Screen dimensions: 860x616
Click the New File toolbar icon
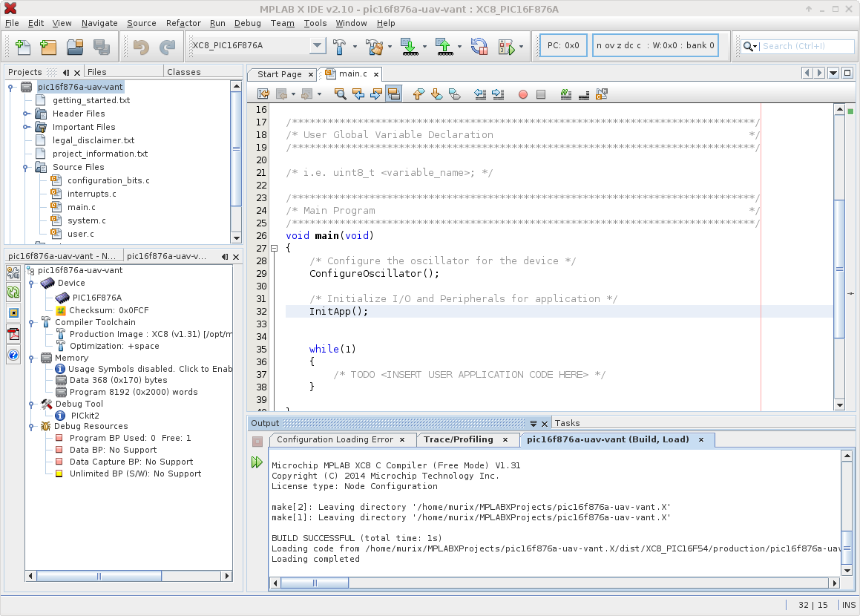coord(22,47)
